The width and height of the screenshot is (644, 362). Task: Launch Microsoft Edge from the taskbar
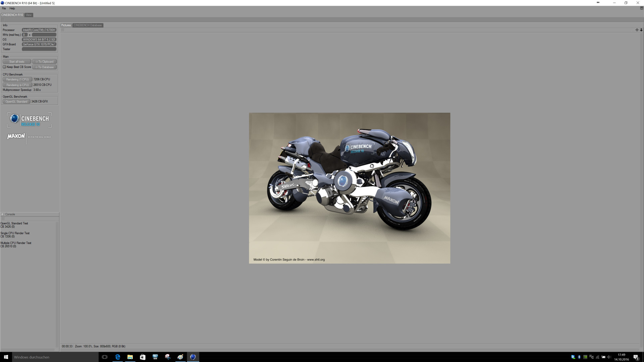117,357
